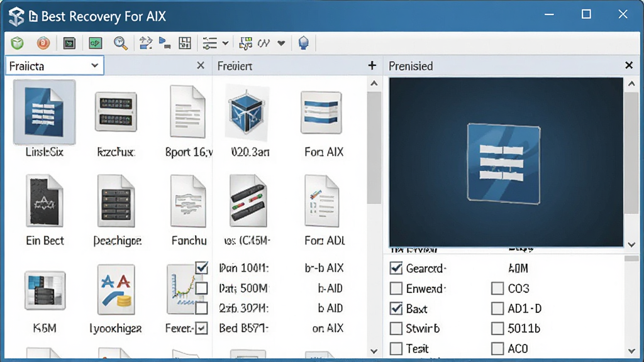Select the lyookhigaa fonts icon
The height and width of the screenshot is (362, 644).
point(116,289)
